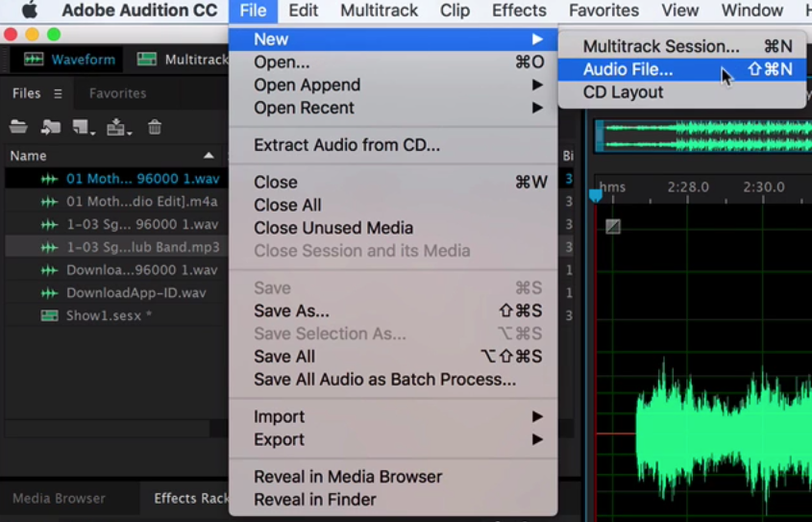812x522 pixels.
Task: Select file 1-03 Sg...lub Band.mp3
Action: pos(116,247)
